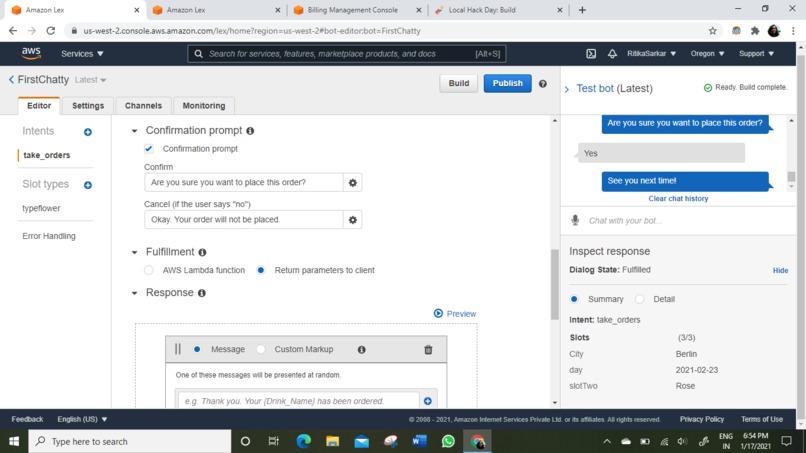Open settings gear for the Cancel message
Screen dimensions: 806x453
coord(353,220)
